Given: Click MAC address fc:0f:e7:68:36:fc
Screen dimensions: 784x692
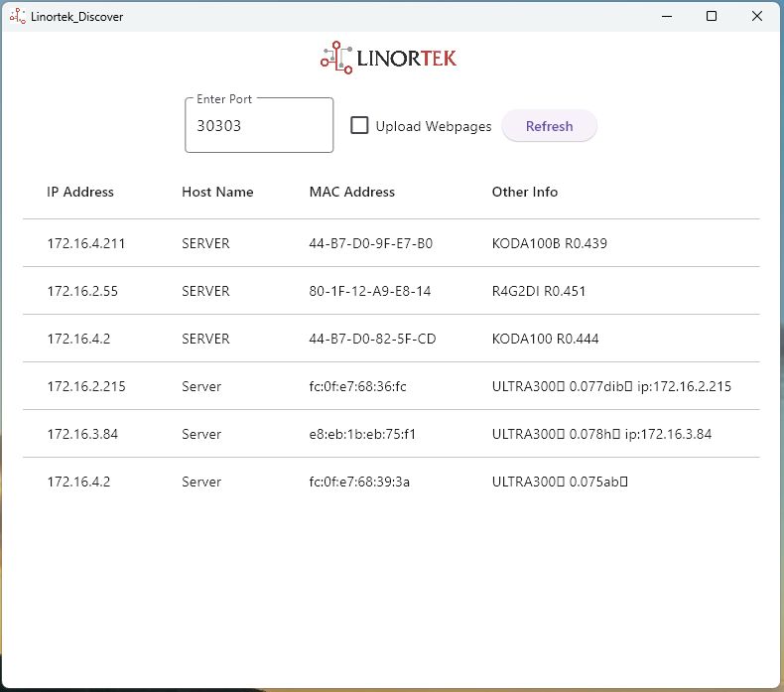Looking at the screenshot, I should point(357,386).
